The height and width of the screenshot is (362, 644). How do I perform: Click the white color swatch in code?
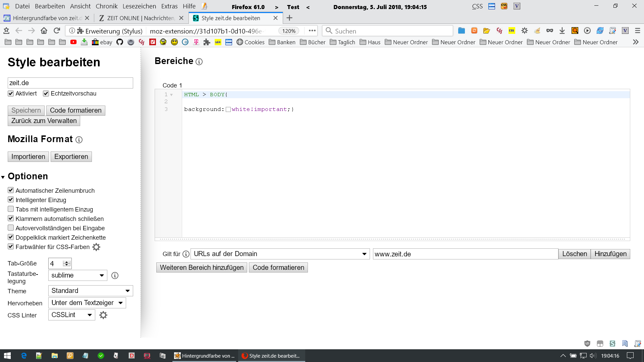click(x=228, y=110)
